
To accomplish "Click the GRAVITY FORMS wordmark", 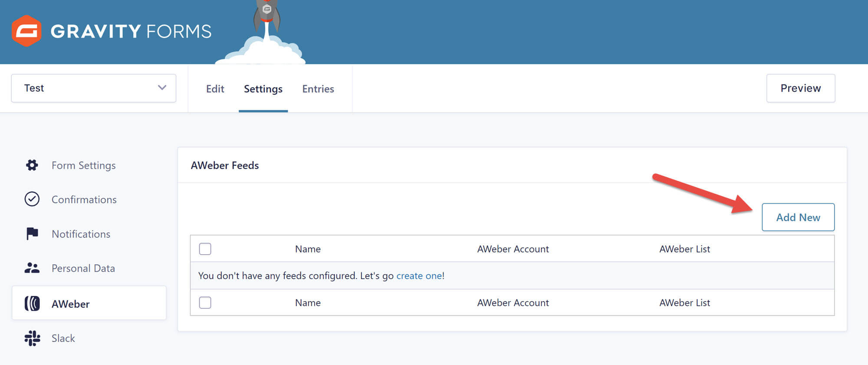I will coord(131,31).
